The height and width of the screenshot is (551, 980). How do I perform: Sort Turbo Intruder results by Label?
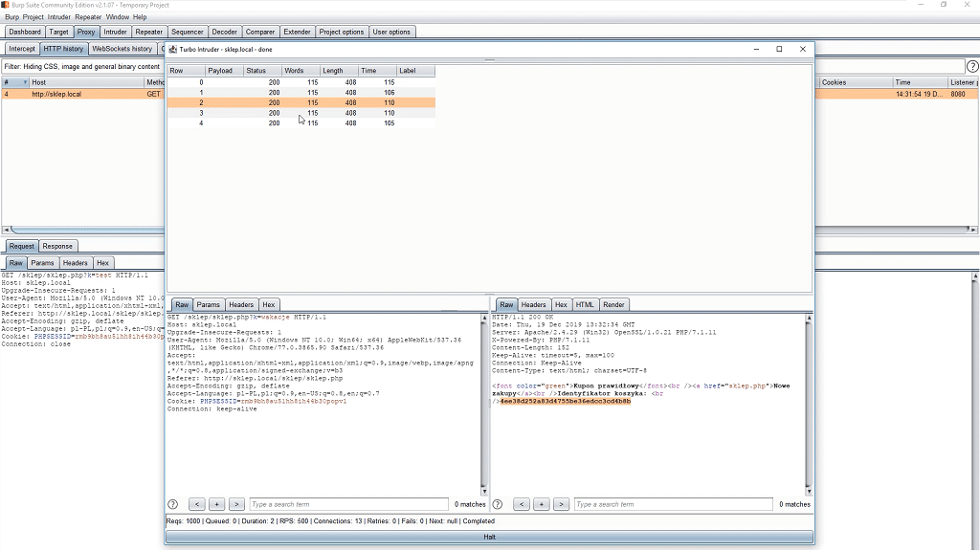tap(415, 71)
